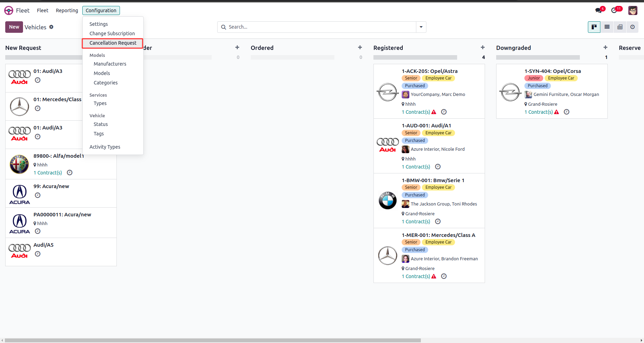Click the Reserve column header

tap(630, 48)
